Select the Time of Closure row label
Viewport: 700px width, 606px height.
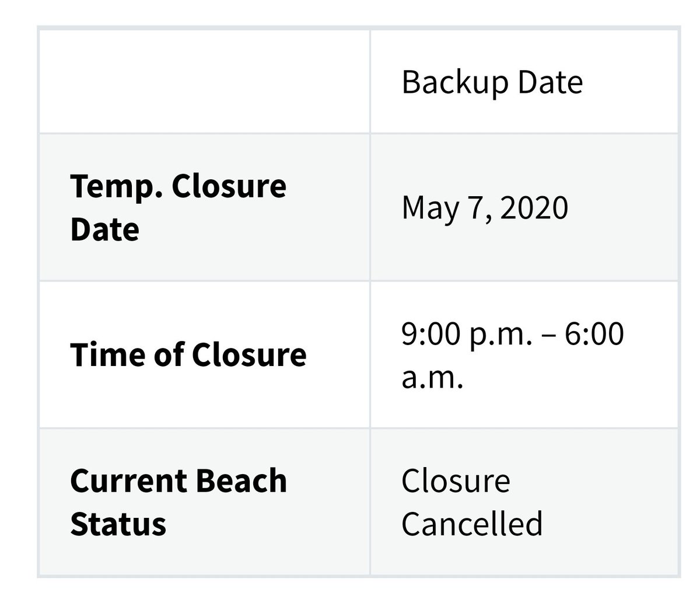(188, 354)
